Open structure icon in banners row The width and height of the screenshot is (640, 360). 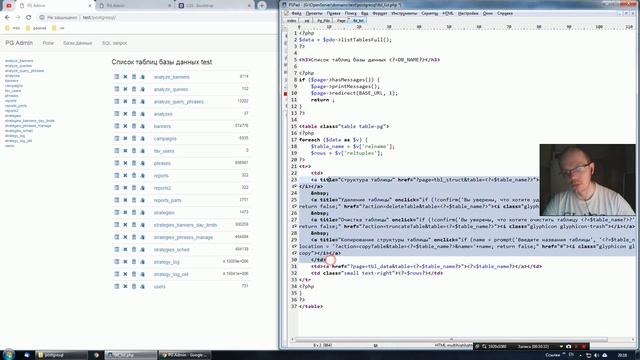click(x=117, y=126)
